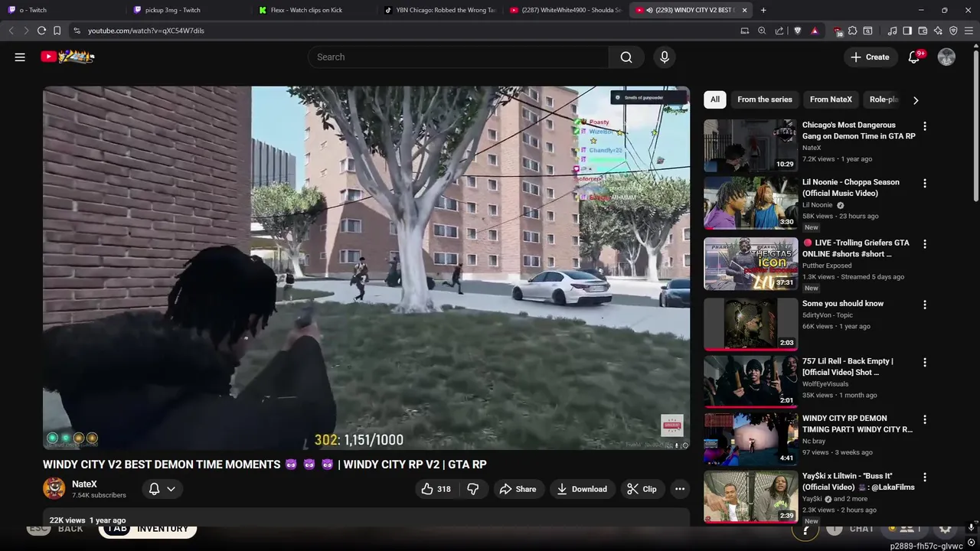Open Yay$ki x Liltwin Buss It thumbnail
980x551 pixels.
(x=750, y=496)
